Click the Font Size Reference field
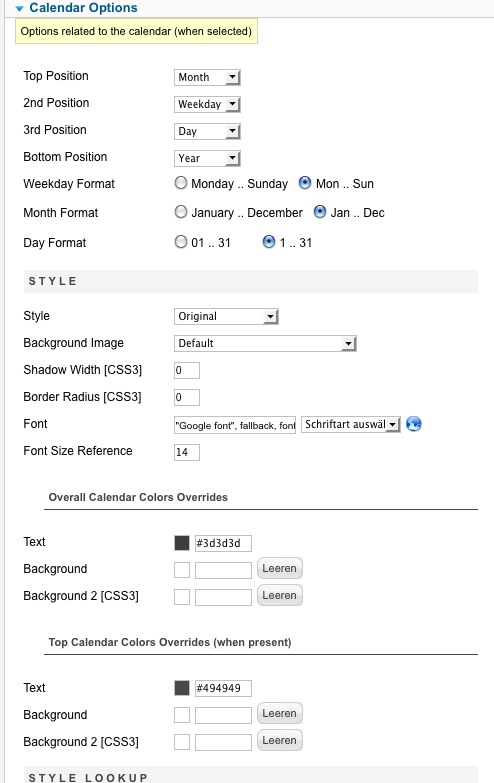This screenshot has width=494, height=783. click(187, 452)
